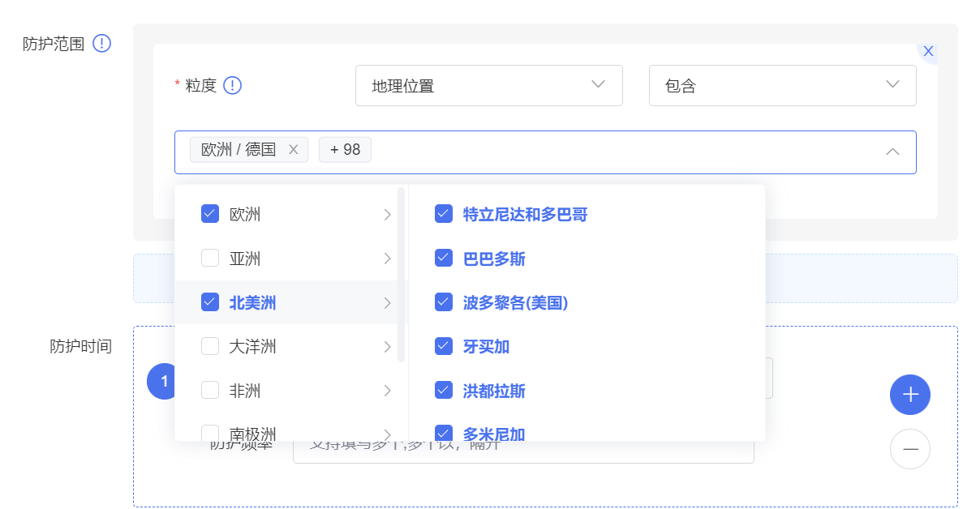
Task: Close the rule card with X
Action: click(928, 51)
